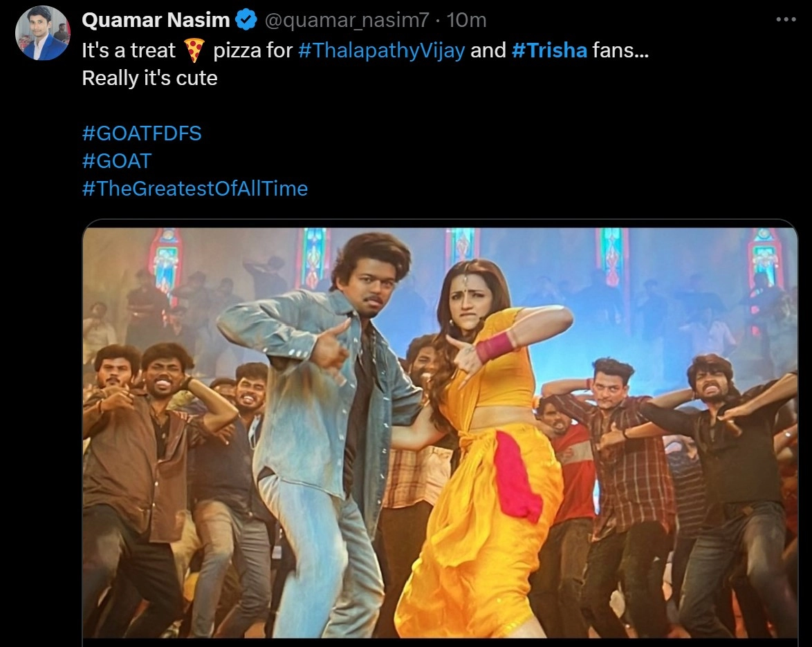Open Quamar Nasim display name link
The width and height of the screenshot is (812, 647).
(156, 20)
